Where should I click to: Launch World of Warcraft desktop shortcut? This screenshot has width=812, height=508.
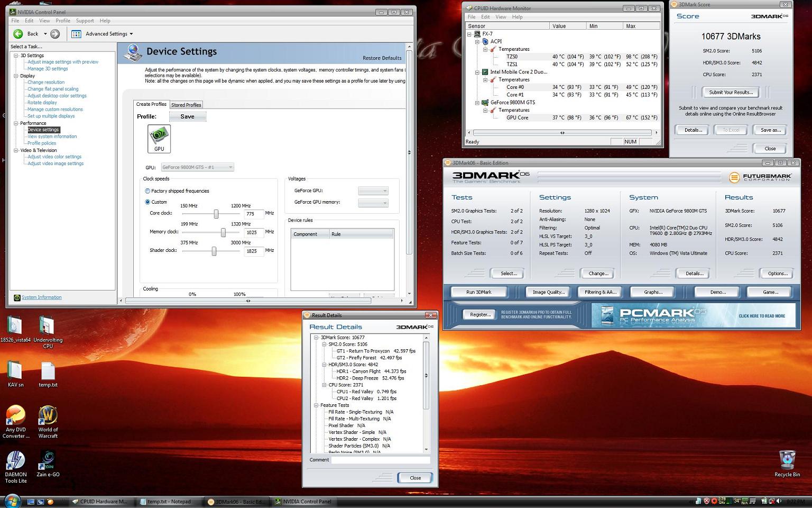point(48,422)
